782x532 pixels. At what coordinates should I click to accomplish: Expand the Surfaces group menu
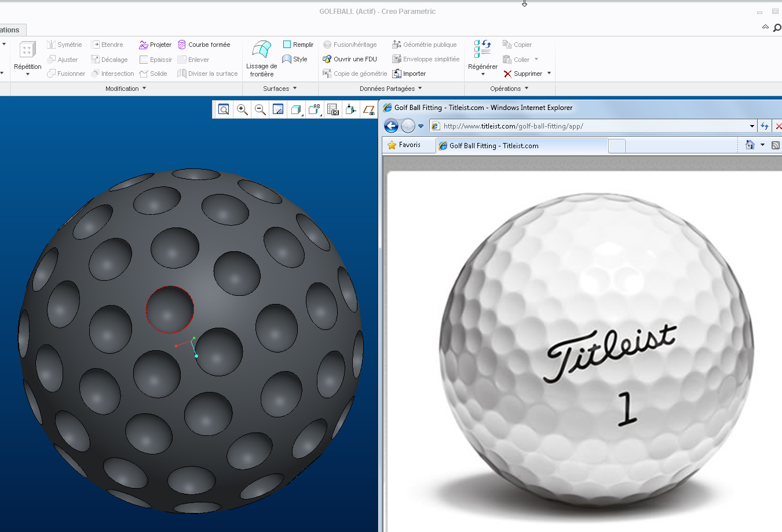pos(280,89)
